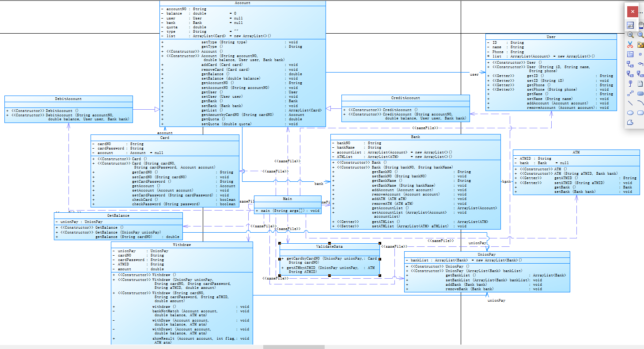Image resolution: width=644 pixels, height=349 pixels.
Task: Pick the Package tool icon
Action: click(x=640, y=44)
